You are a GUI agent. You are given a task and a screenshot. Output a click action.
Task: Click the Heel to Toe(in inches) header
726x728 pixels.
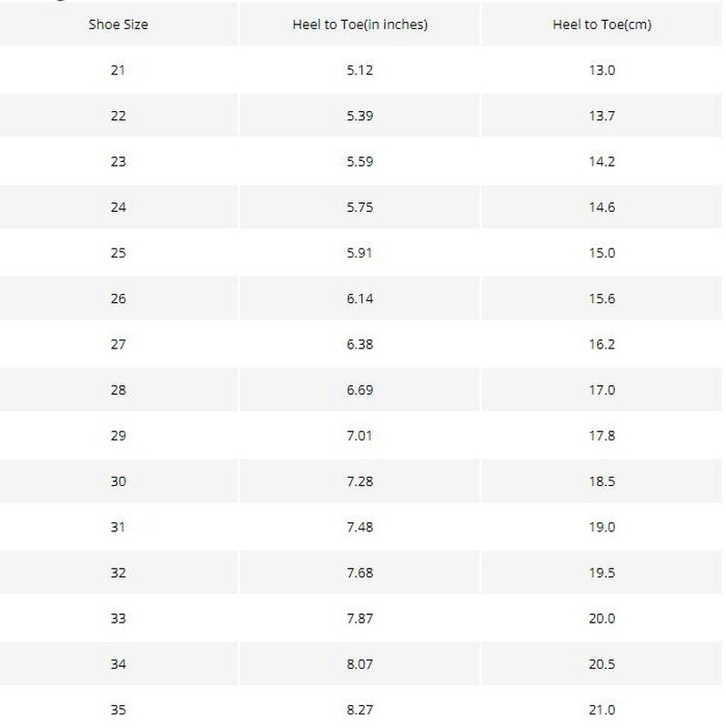[x=359, y=25]
